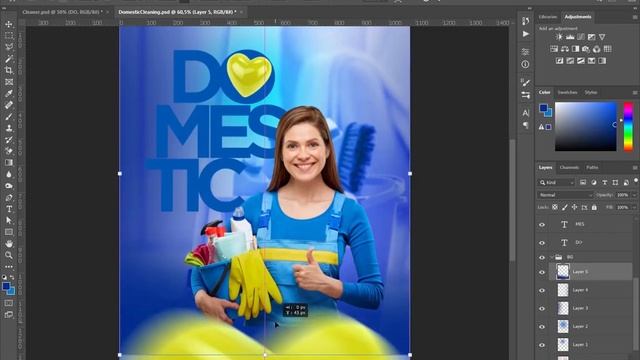Open the Paragraph panel icon
Viewport: 640px width, 360px height.
[x=525, y=125]
